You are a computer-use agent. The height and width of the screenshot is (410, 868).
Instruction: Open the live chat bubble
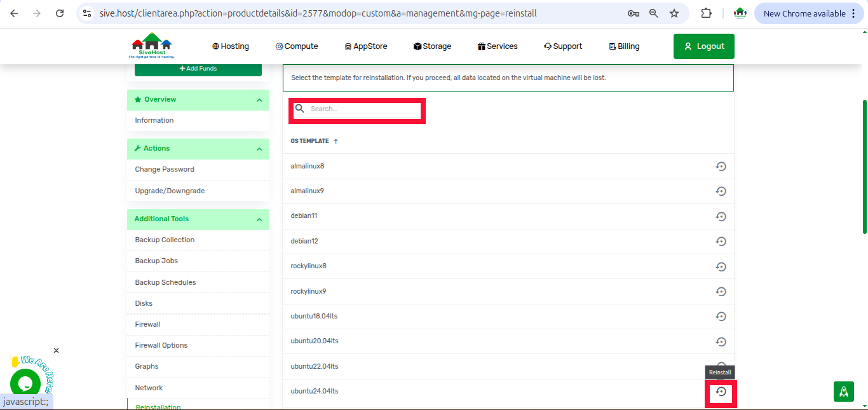[25, 384]
